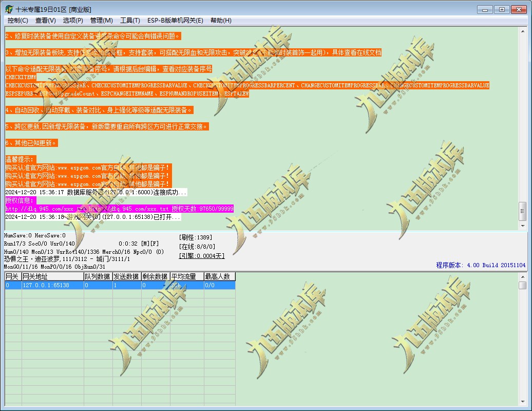
Task: Click the 3、增加无限装备板块 log line
Action: pyautogui.click(x=193, y=52)
